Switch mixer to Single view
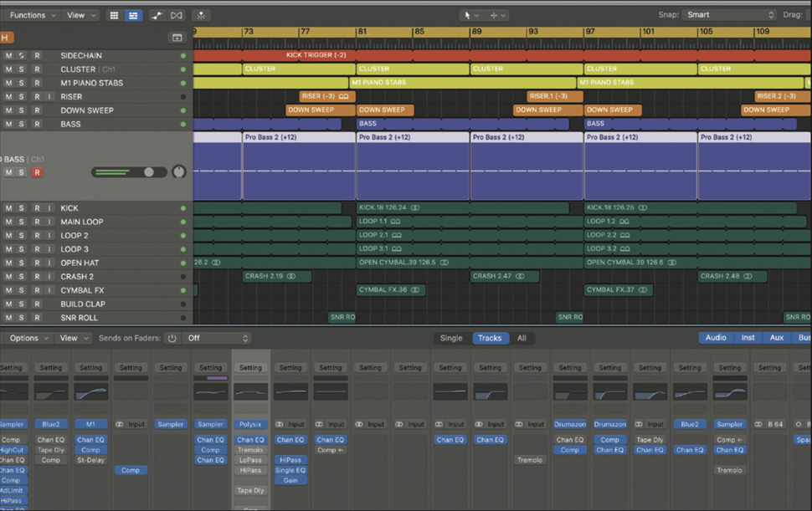 pyautogui.click(x=451, y=338)
